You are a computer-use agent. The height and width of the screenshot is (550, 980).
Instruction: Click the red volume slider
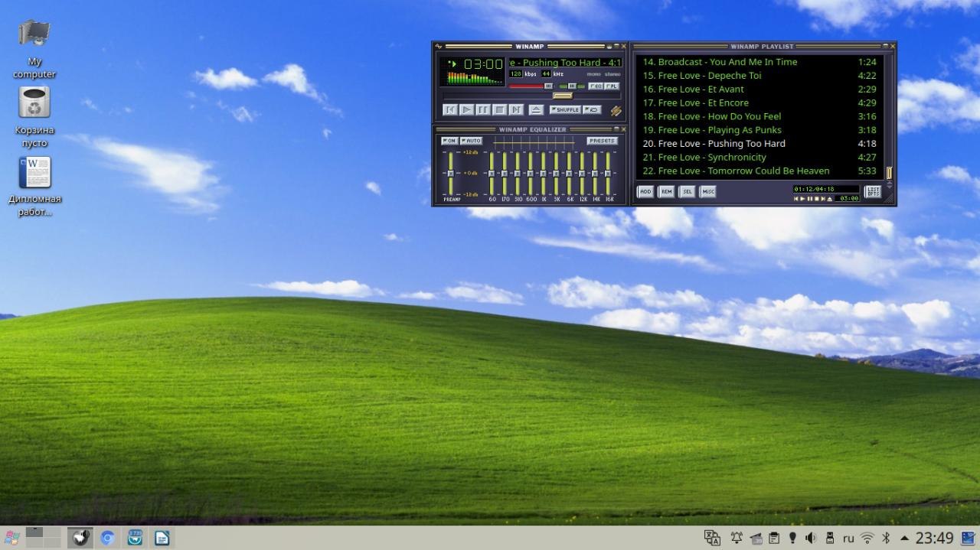click(531, 86)
